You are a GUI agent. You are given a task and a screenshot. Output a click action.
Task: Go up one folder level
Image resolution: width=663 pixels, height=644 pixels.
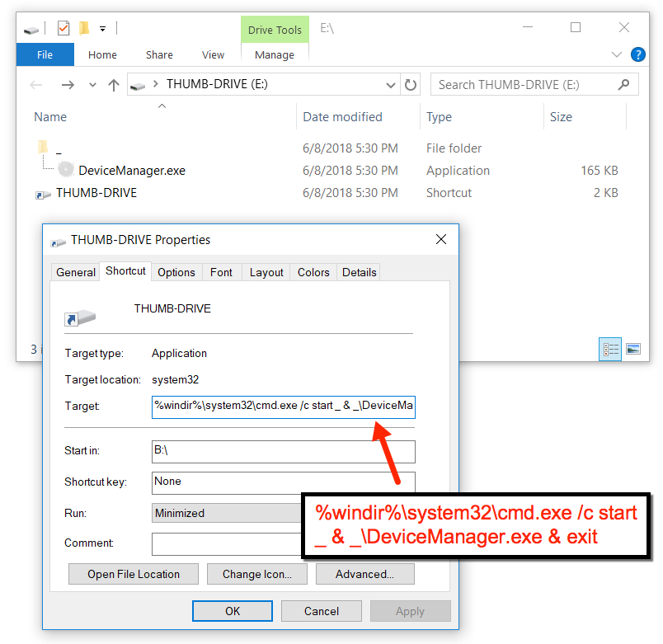113,85
